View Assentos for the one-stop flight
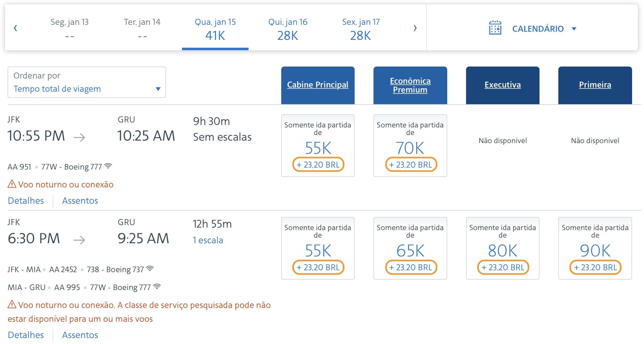 (80, 335)
